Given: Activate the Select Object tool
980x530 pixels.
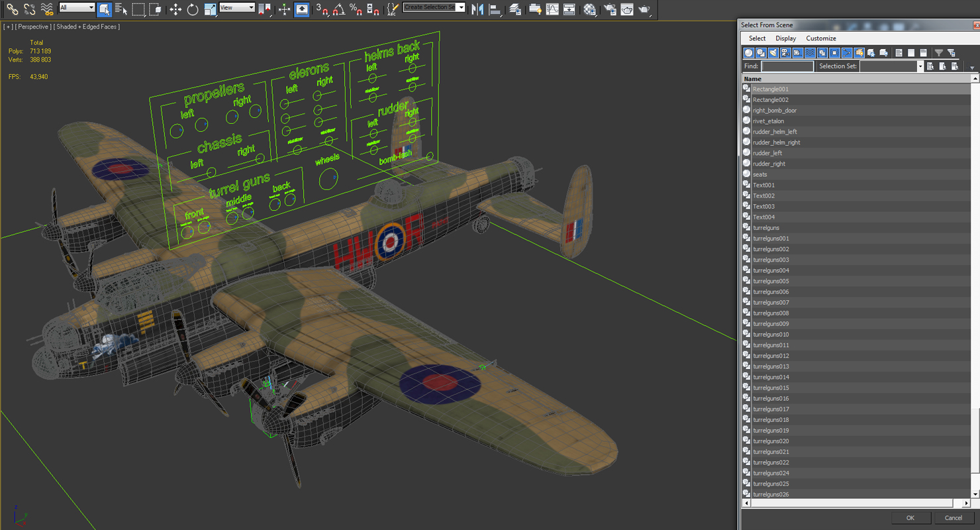Looking at the screenshot, I should (x=104, y=9).
